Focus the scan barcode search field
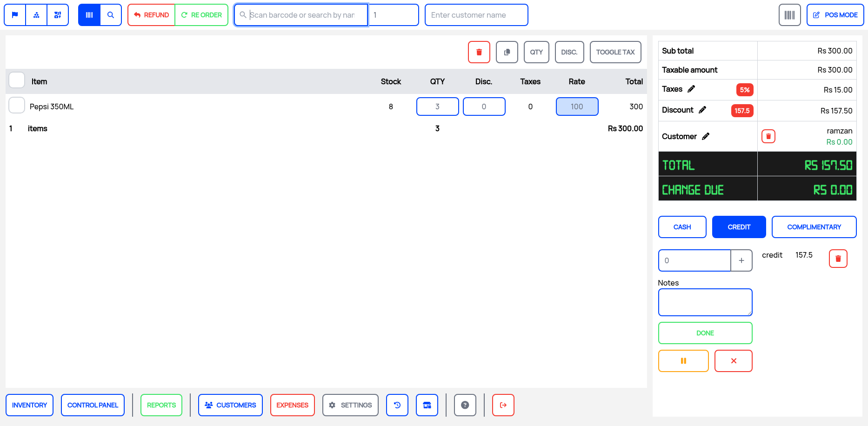868x426 pixels. (x=301, y=15)
